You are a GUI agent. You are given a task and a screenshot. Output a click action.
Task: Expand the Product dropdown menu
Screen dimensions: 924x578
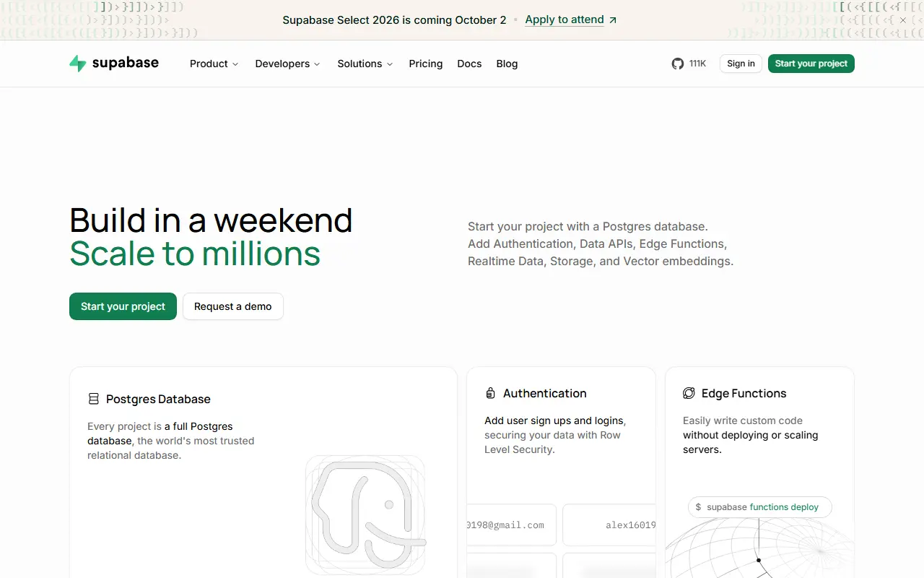(214, 64)
